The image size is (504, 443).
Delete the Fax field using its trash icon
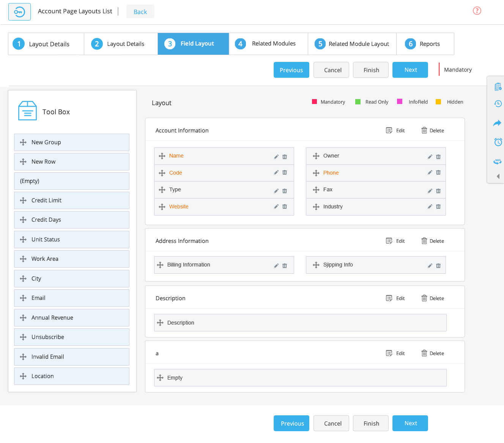click(x=438, y=190)
